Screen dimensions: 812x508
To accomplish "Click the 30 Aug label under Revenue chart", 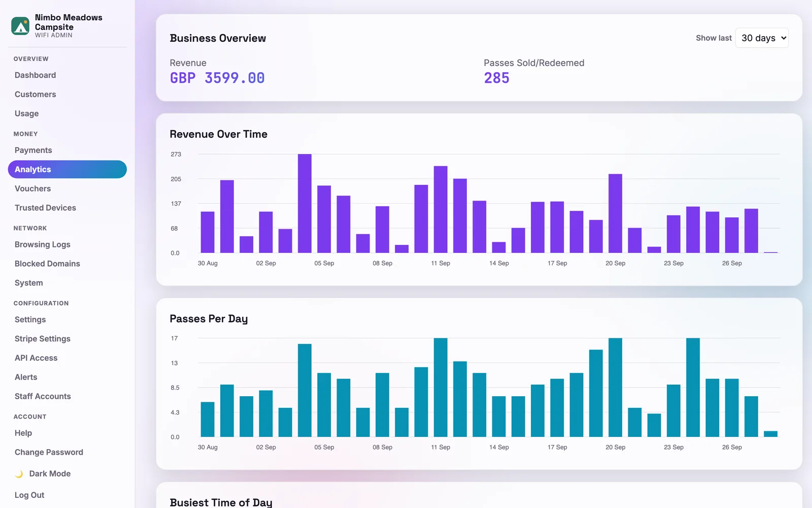I will [x=208, y=264].
